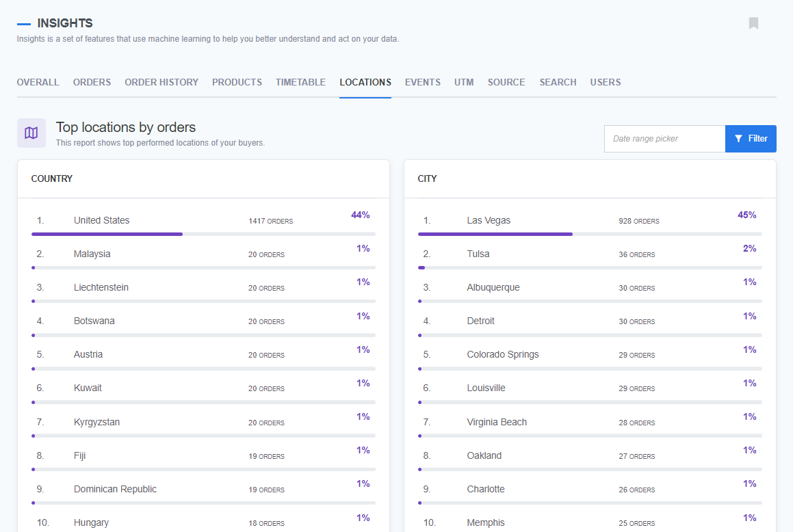Choose Kuwait in the country list

coord(203,388)
